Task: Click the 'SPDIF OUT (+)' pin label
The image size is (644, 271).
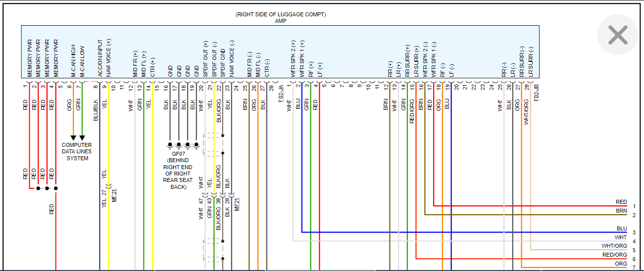Action: 205,58
